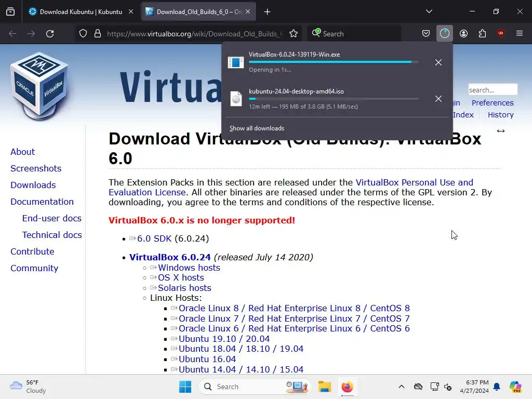Download Windows hosts installer link
The height and width of the screenshot is (399, 532).
tap(189, 268)
